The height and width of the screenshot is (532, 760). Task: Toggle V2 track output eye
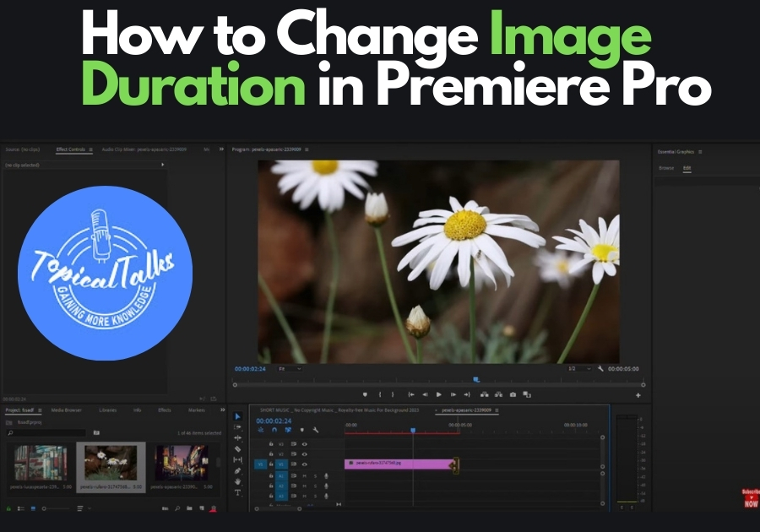pos(304,454)
